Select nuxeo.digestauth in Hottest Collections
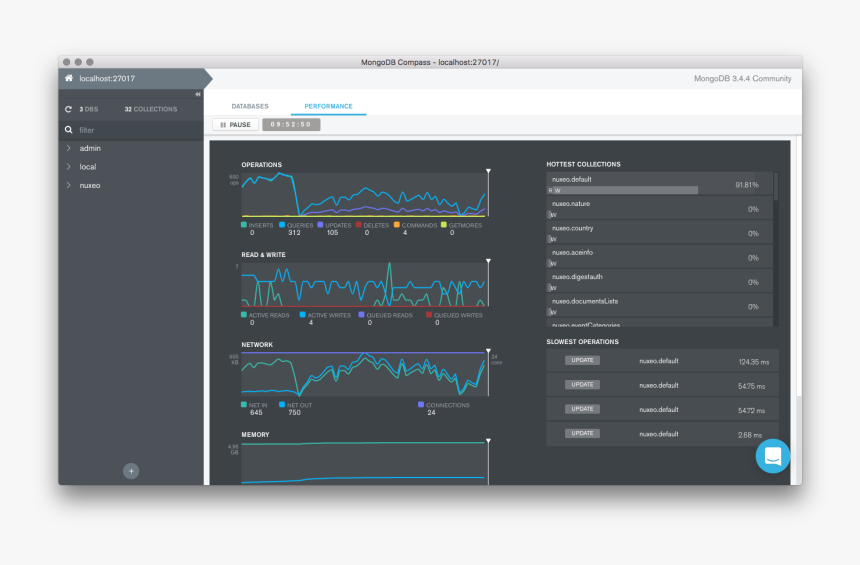The height and width of the screenshot is (565, 860). [x=659, y=281]
